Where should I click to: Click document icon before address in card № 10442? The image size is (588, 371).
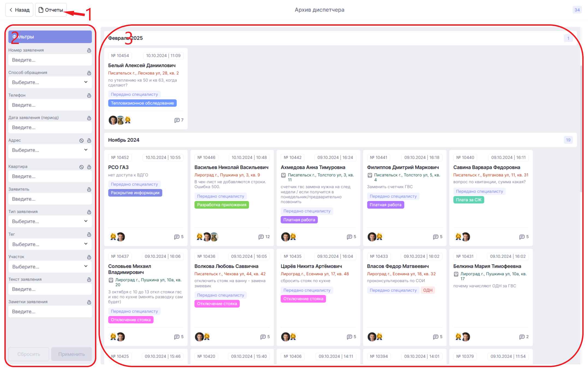283,175
